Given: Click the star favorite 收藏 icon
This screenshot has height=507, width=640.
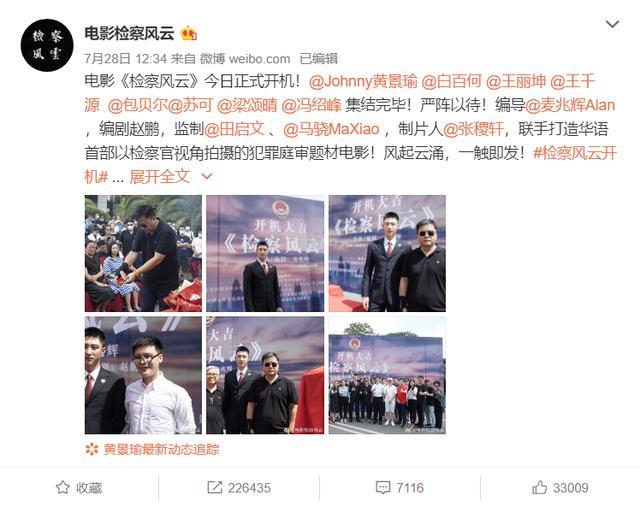Looking at the screenshot, I should click(x=62, y=487).
